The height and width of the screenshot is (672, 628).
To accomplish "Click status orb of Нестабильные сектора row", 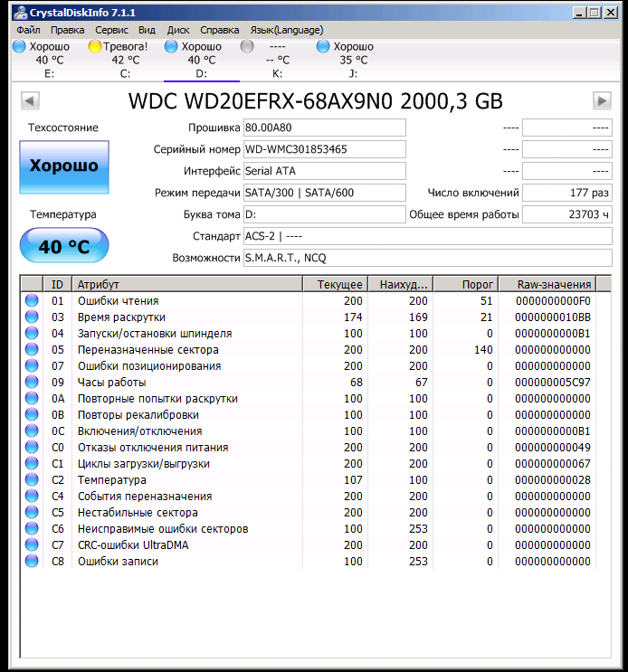I will [32, 512].
